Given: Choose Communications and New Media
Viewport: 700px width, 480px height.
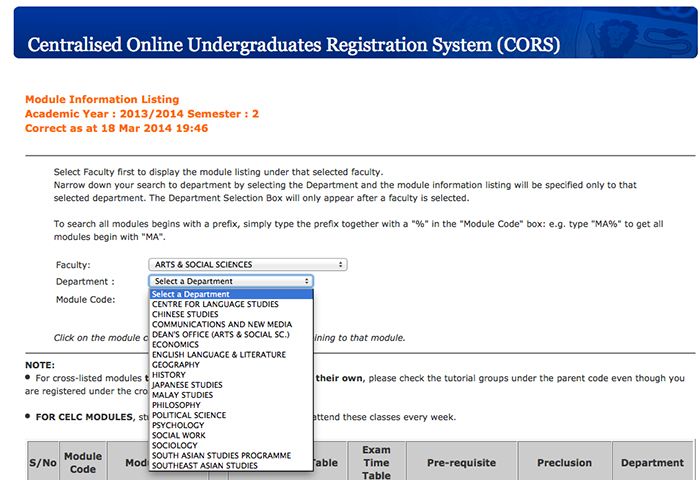Looking at the screenshot, I should tap(231, 325).
